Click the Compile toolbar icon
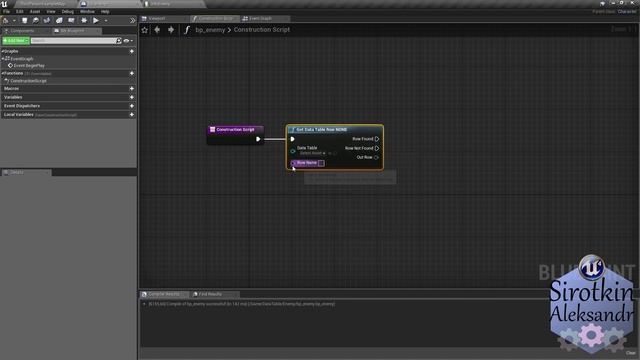The height and width of the screenshot is (360, 640). tap(6, 20)
